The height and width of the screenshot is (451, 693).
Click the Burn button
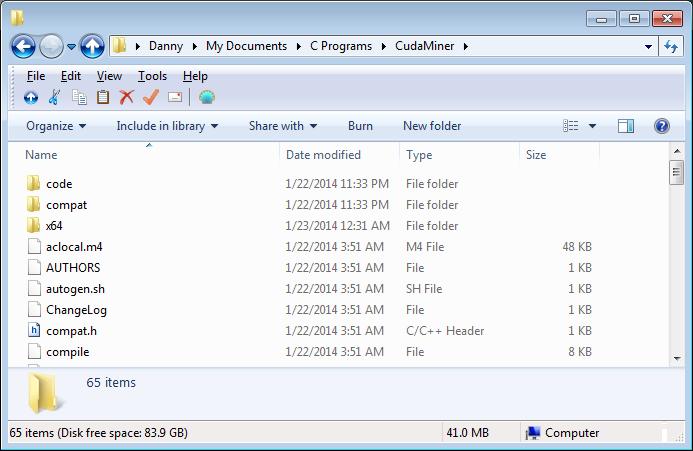click(360, 126)
